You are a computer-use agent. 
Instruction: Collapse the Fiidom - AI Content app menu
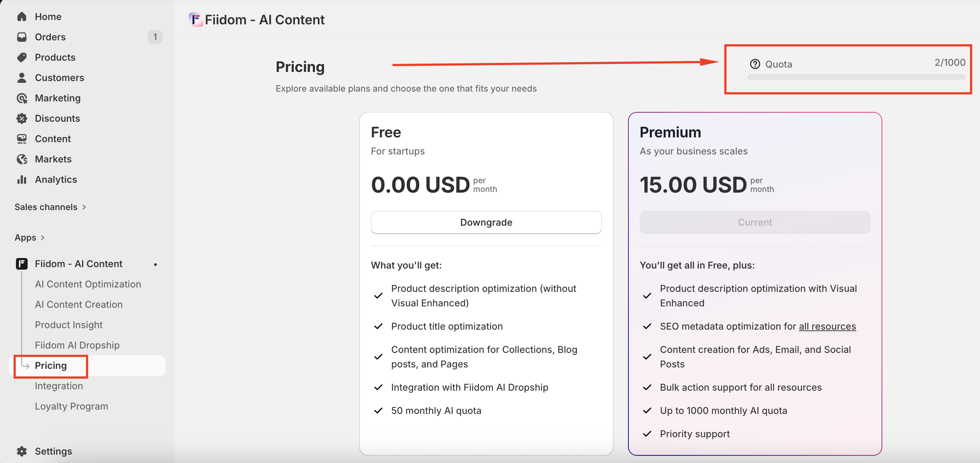[x=78, y=264]
